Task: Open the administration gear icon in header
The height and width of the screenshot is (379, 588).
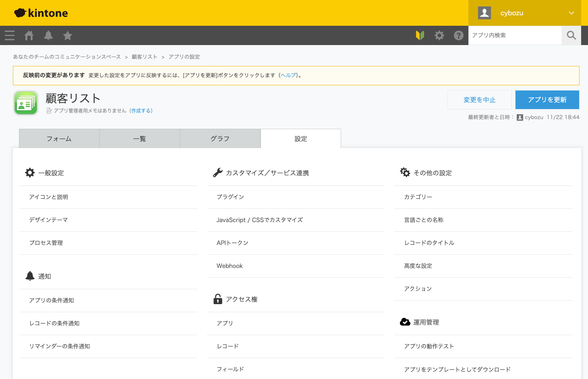Action: pyautogui.click(x=439, y=35)
